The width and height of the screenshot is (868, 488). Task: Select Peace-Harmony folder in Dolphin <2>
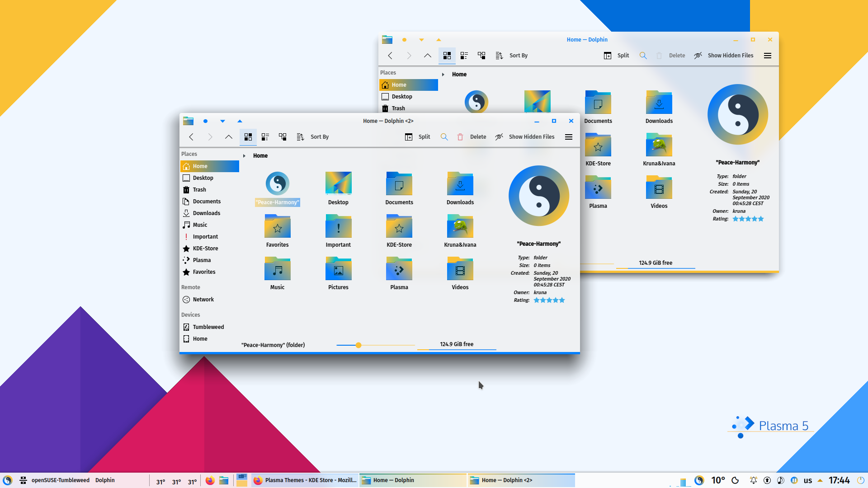click(x=278, y=189)
